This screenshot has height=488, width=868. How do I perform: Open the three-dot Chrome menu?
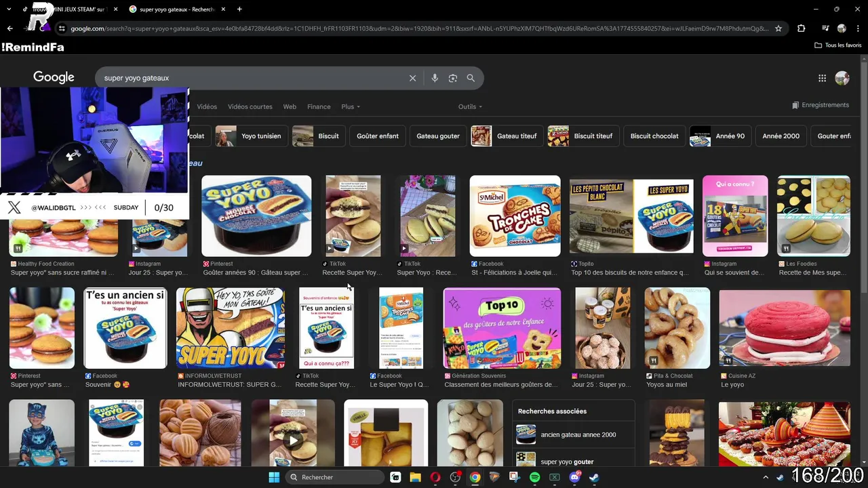point(857,28)
